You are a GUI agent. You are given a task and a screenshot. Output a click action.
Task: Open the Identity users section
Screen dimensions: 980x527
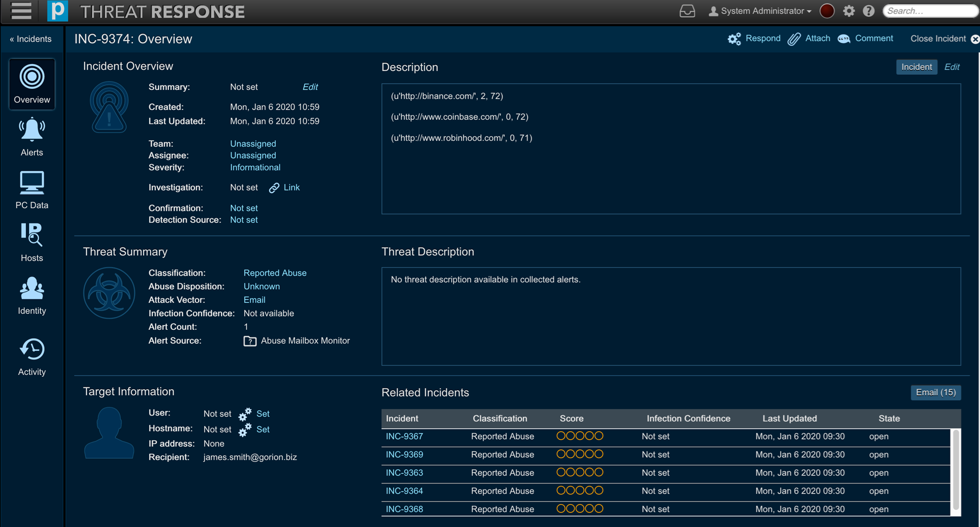[x=32, y=296]
